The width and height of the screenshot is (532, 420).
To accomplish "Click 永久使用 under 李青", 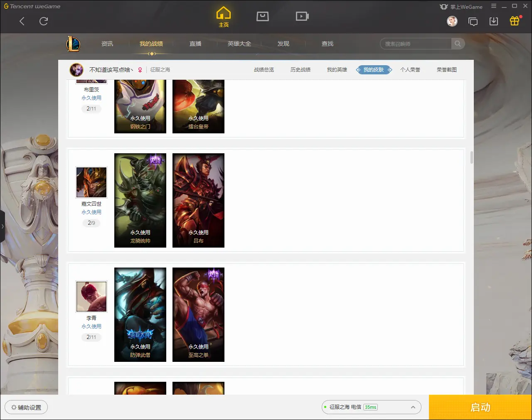I will pyautogui.click(x=91, y=327).
